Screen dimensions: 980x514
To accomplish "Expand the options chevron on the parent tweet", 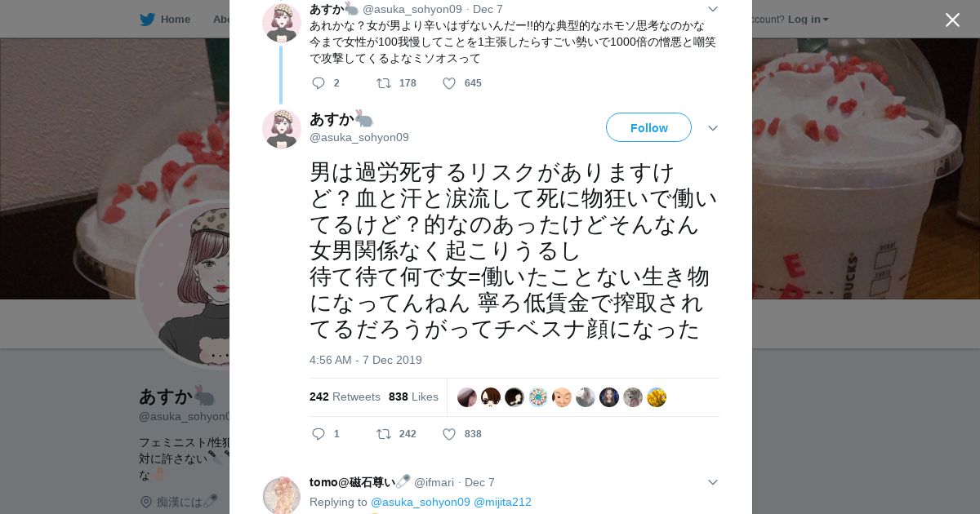I will pyautogui.click(x=712, y=9).
